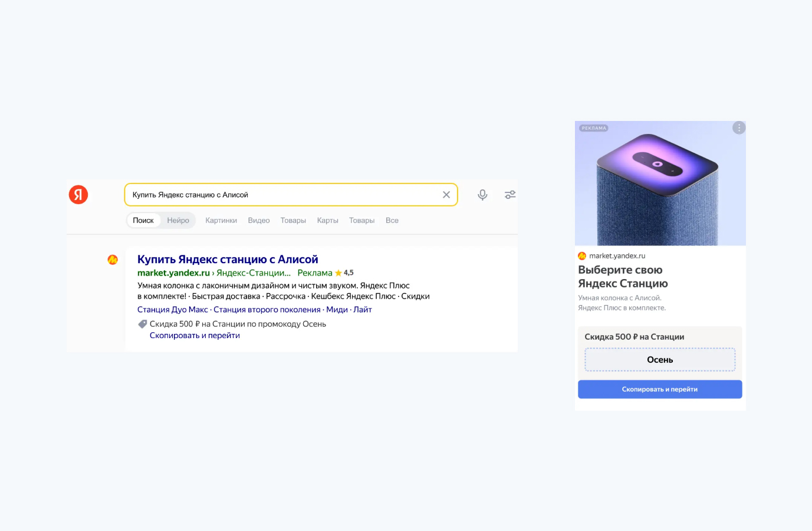
Task: Switch to the Карты tab
Action: (327, 221)
